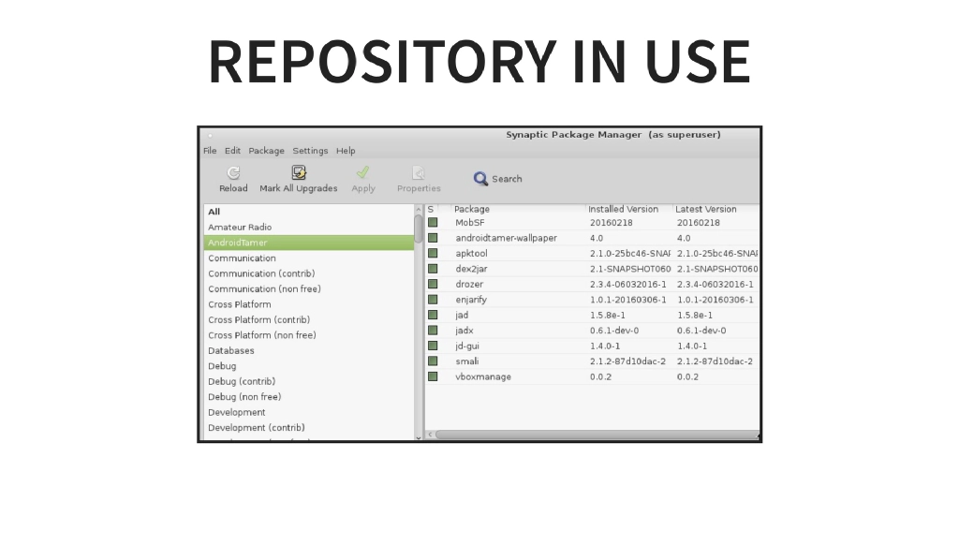Toggle the status box next to drozer
The image size is (959, 560).
click(x=433, y=284)
